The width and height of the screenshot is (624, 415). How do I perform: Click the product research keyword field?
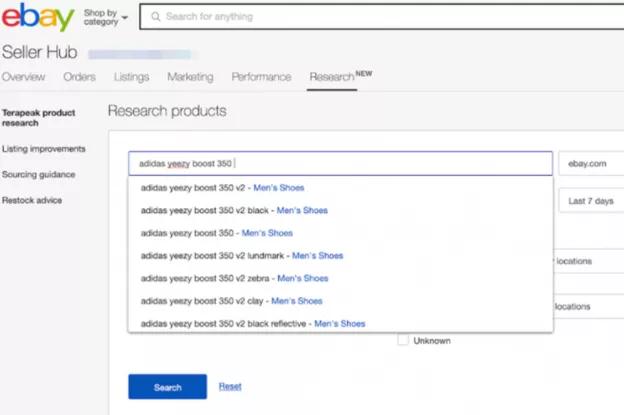[x=340, y=164]
